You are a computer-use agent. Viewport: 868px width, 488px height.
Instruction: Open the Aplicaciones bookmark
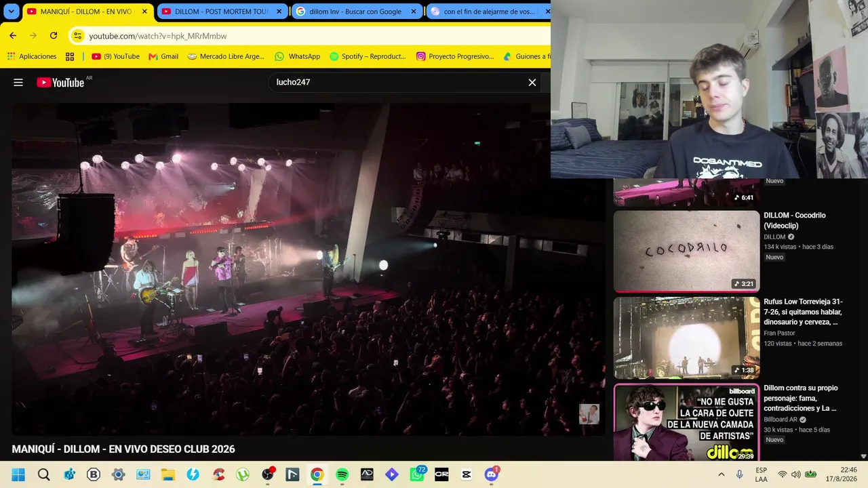pos(32,56)
